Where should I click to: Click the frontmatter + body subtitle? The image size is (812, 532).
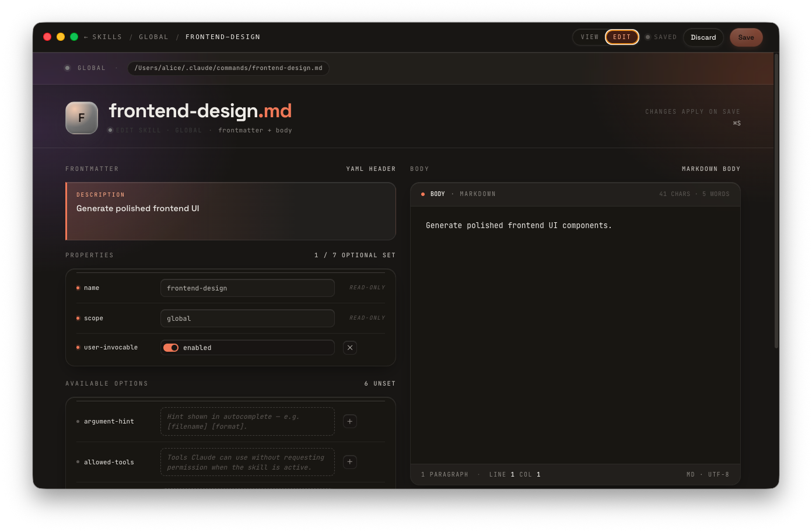coord(255,131)
